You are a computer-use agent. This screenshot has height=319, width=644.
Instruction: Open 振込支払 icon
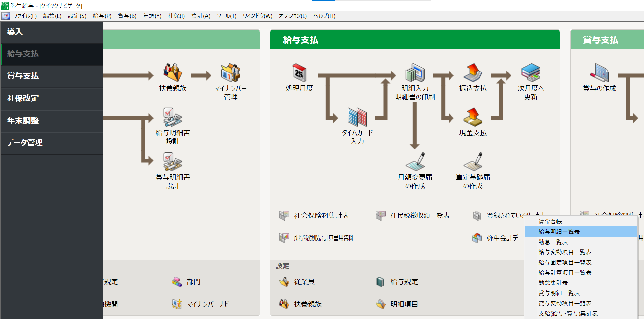click(x=473, y=73)
